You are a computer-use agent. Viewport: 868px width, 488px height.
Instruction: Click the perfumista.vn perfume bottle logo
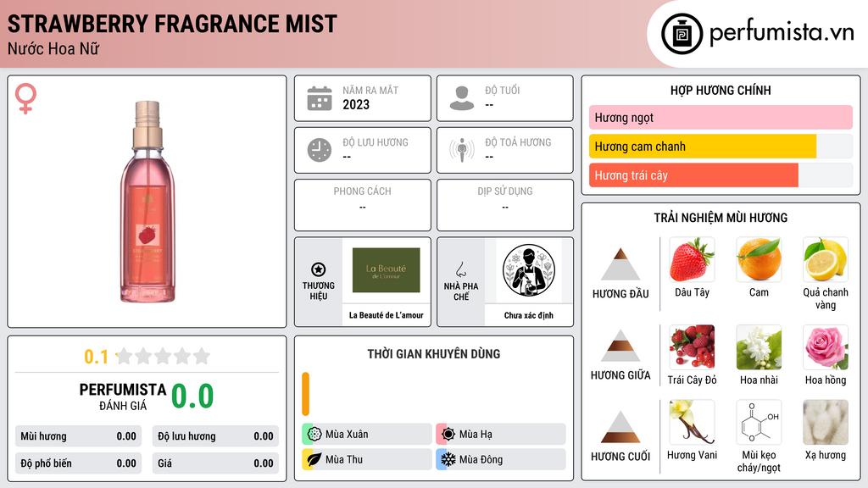point(682,34)
